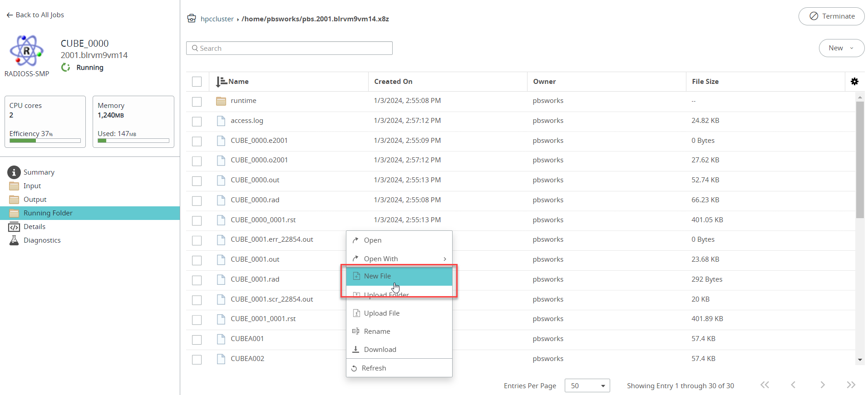Screen dimensions: 868x395
Task: Sort by the Created On column
Action: pos(393,82)
